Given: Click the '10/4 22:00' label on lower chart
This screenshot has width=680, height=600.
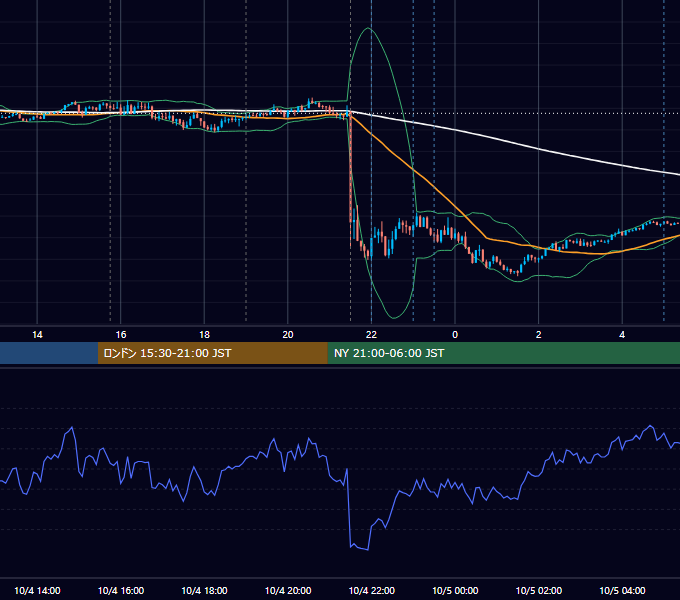Looking at the screenshot, I should point(372,590).
